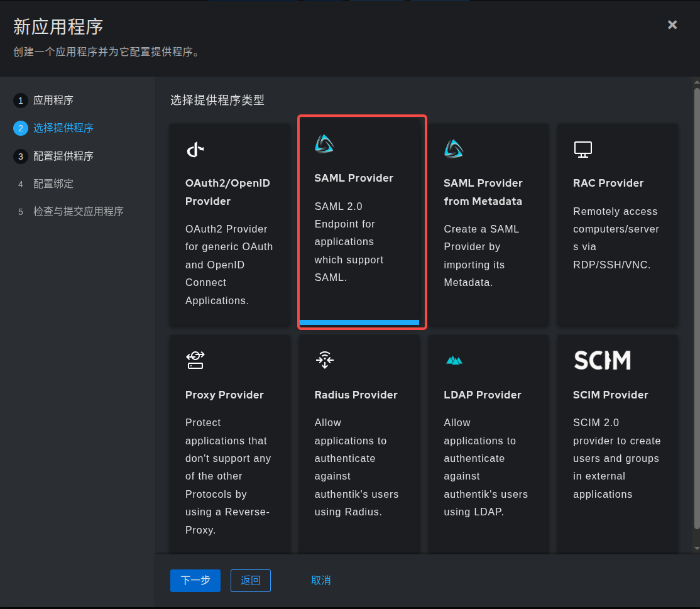Screen dimensions: 700x609
Task: Click the SAML Provider from Metadata icon
Action: coord(454,149)
